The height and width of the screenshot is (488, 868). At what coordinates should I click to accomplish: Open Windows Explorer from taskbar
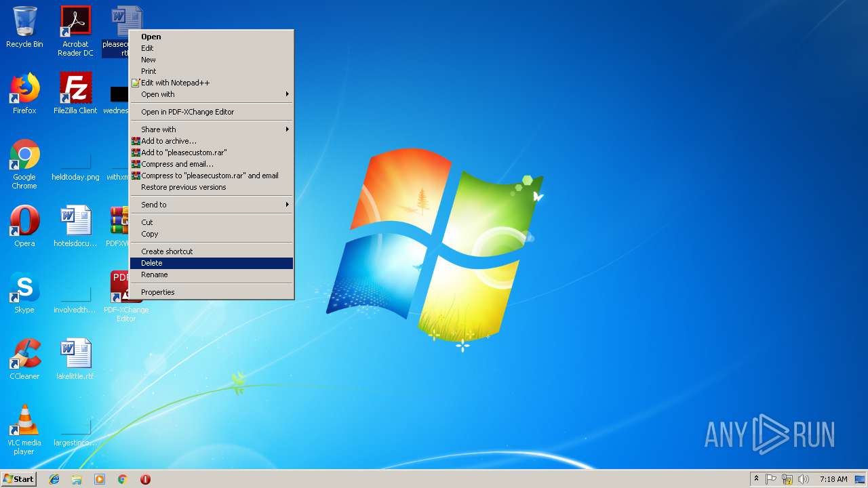77,479
